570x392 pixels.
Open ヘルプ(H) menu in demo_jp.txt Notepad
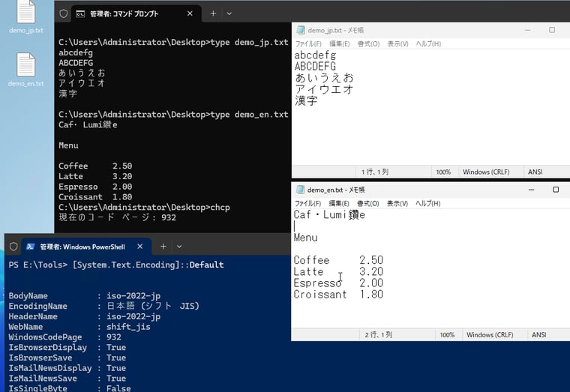(428, 43)
